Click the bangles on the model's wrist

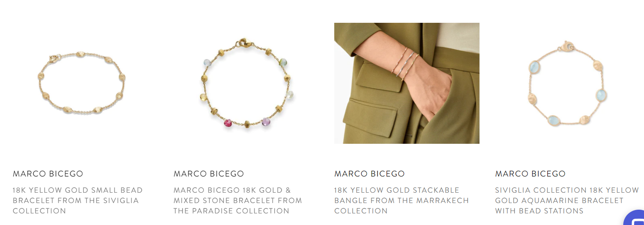[x=406, y=63]
